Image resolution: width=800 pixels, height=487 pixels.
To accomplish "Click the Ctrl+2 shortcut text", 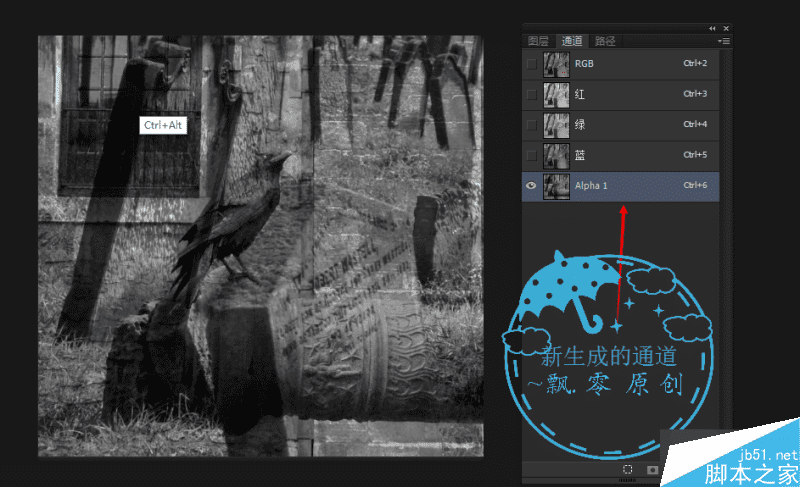I will click(x=695, y=63).
